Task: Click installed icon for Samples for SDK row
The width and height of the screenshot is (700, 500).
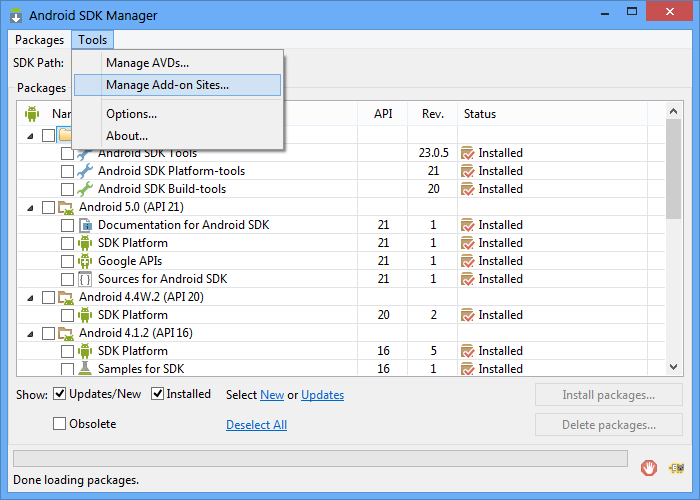Action: tap(467, 369)
